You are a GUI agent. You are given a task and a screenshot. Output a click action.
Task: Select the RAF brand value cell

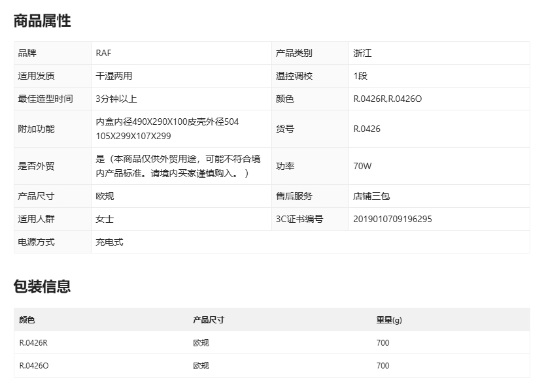coord(103,53)
